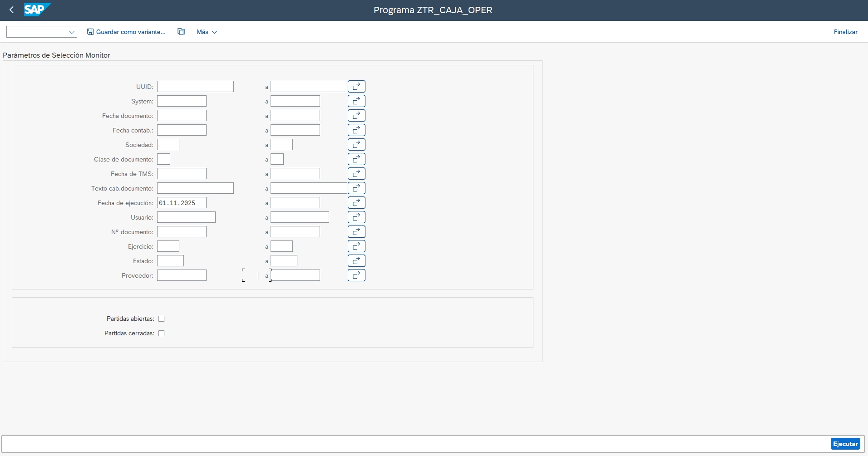Image resolution: width=868 pixels, height=456 pixels.
Task: Click the Fecha de ejecución from-date field
Action: (182, 203)
